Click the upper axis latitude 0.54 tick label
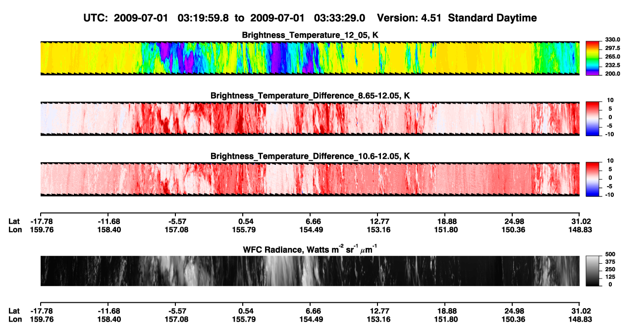The image size is (644, 330). (x=246, y=221)
